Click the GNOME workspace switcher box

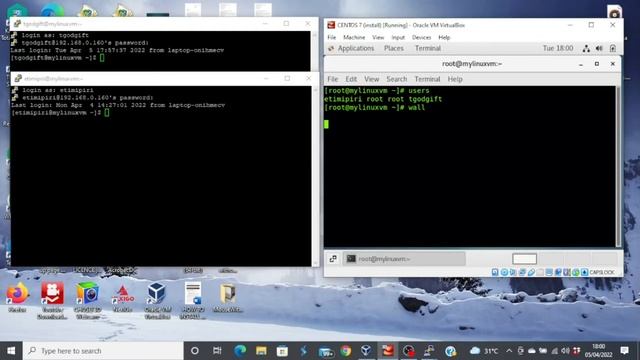(x=524, y=259)
